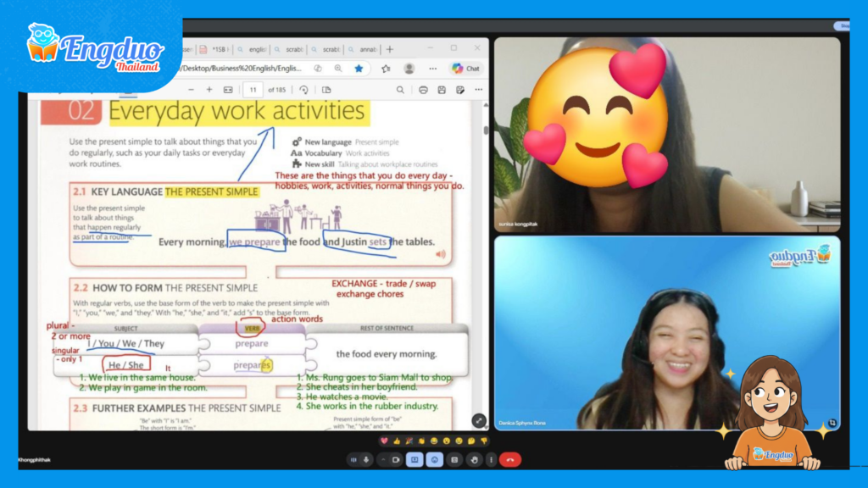Zoom out the PDF with minus icon
Viewport: 868px width, 488px height.
pyautogui.click(x=191, y=90)
